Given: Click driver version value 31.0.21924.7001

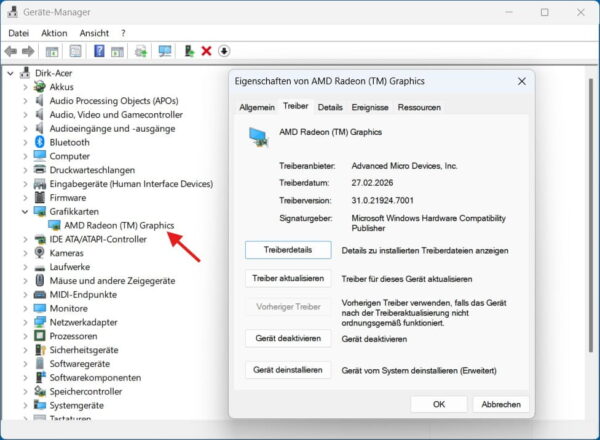Looking at the screenshot, I should tap(382, 200).
